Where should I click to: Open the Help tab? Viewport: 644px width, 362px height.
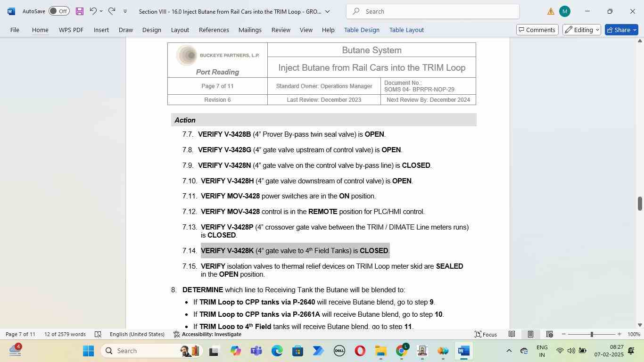click(328, 30)
